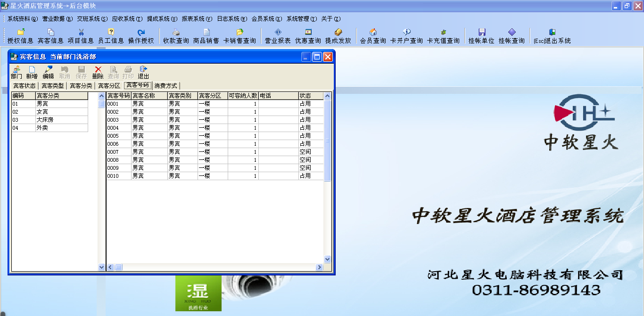Click 宾客号码 column header

(x=119, y=96)
